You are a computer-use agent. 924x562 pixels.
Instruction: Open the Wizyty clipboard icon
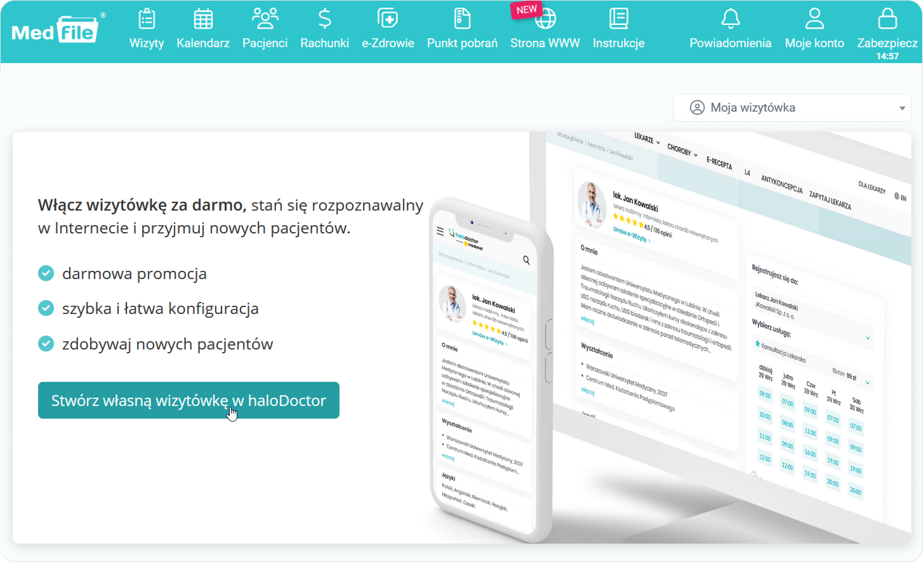click(147, 18)
